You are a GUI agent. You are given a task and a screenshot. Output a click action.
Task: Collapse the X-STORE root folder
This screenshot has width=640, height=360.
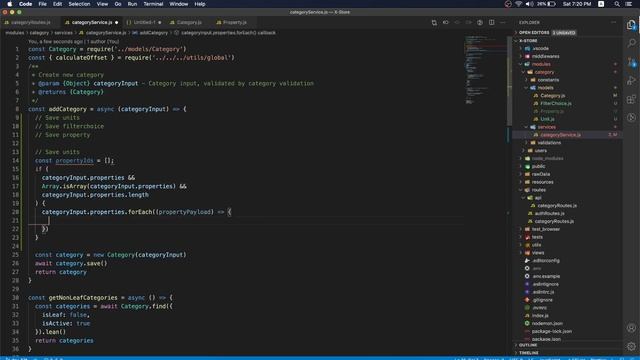[528, 41]
